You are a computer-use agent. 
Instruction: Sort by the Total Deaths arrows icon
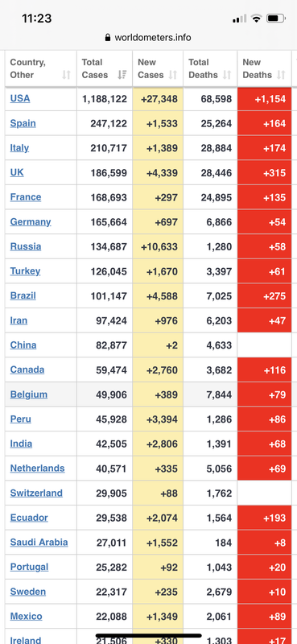click(227, 75)
